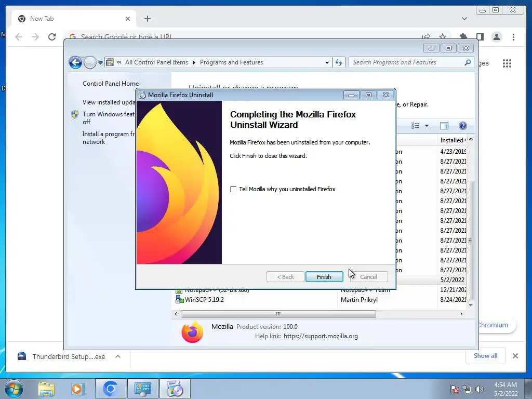This screenshot has height=399, width=532.
Task: Change view icon in Programs toolbar
Action: pos(416,126)
